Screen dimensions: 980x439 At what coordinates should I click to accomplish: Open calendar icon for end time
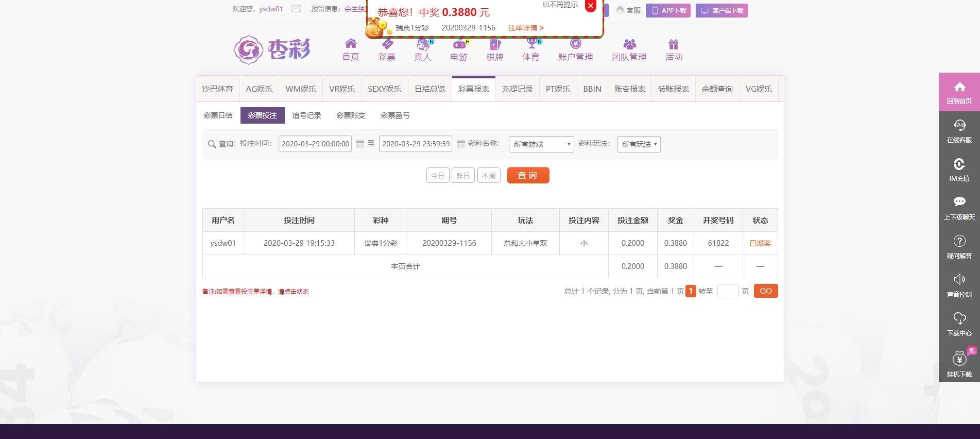461,144
